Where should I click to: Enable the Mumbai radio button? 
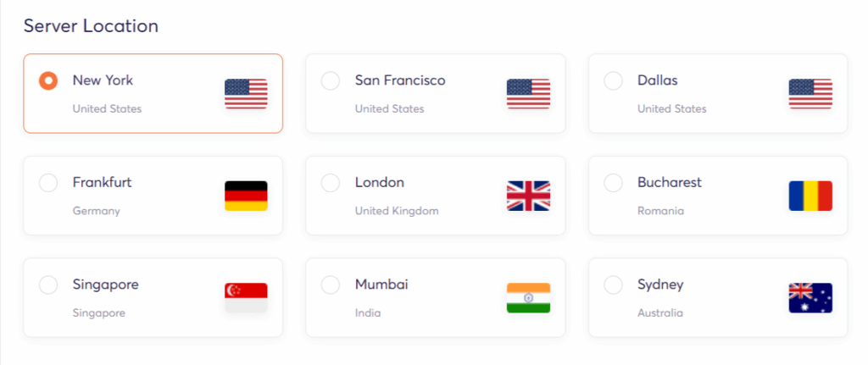click(331, 285)
